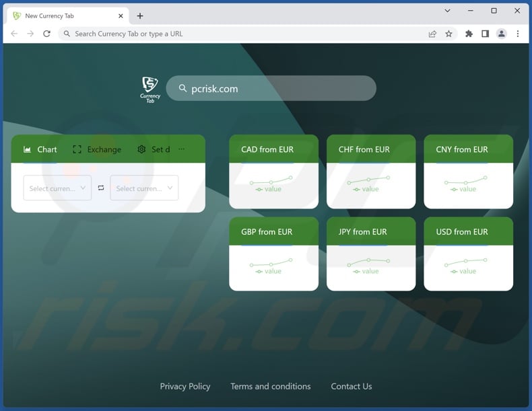This screenshot has height=411, width=532.
Task: Close the New Currency Tab tab
Action: pos(121,16)
